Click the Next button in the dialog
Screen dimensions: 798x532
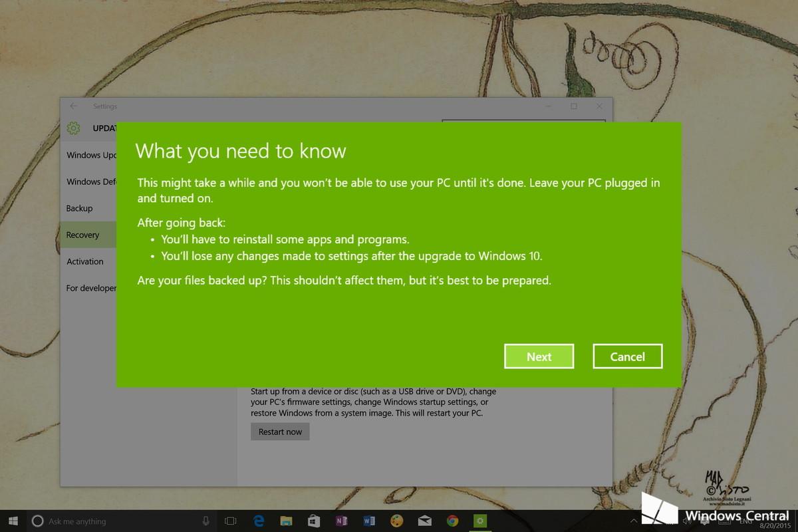click(x=539, y=356)
